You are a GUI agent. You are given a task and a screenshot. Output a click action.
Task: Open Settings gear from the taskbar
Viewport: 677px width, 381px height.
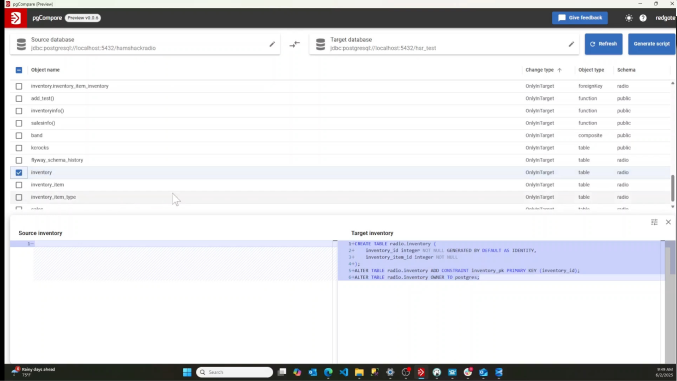point(390,372)
